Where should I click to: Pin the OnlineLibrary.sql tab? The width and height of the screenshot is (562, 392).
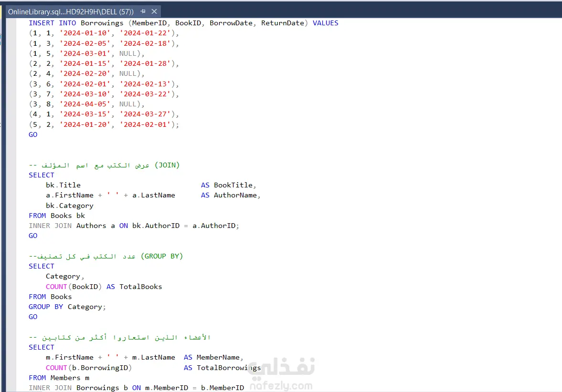click(x=143, y=11)
